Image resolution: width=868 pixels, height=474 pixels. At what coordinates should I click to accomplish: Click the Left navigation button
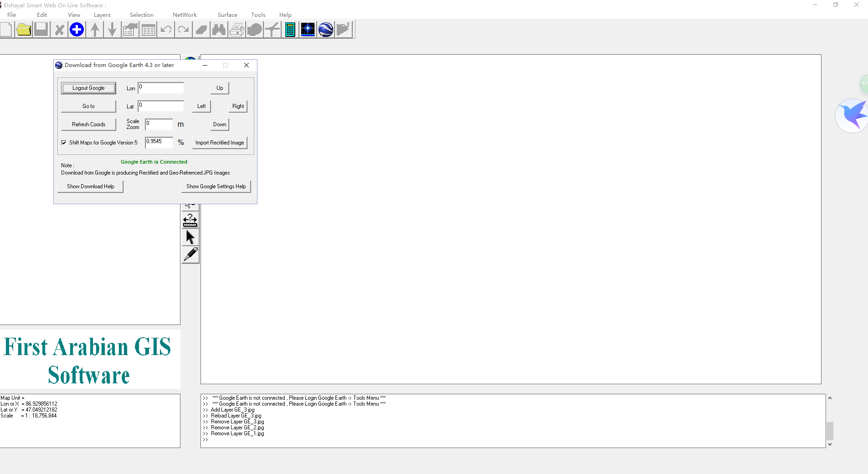[201, 106]
